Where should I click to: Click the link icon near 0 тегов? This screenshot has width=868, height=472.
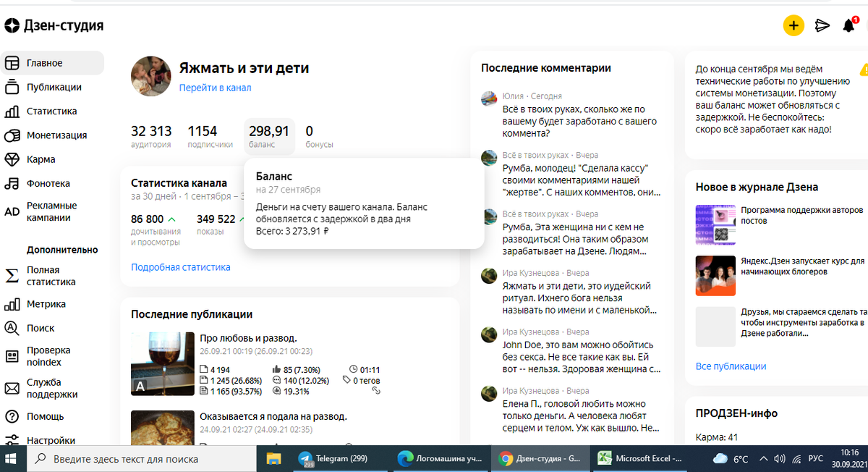376,391
